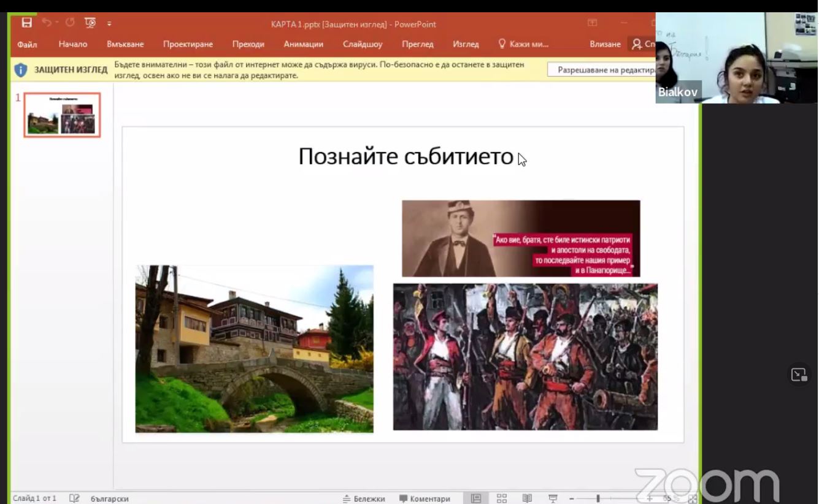This screenshot has height=504, width=819.
Task: Click the Protected View shield icon
Action: (21, 70)
